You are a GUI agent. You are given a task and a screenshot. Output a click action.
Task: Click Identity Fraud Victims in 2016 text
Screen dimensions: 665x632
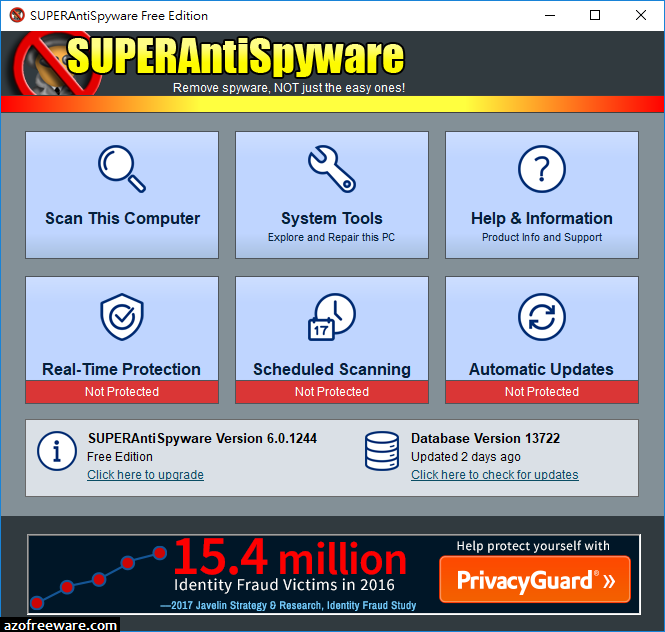click(x=284, y=585)
